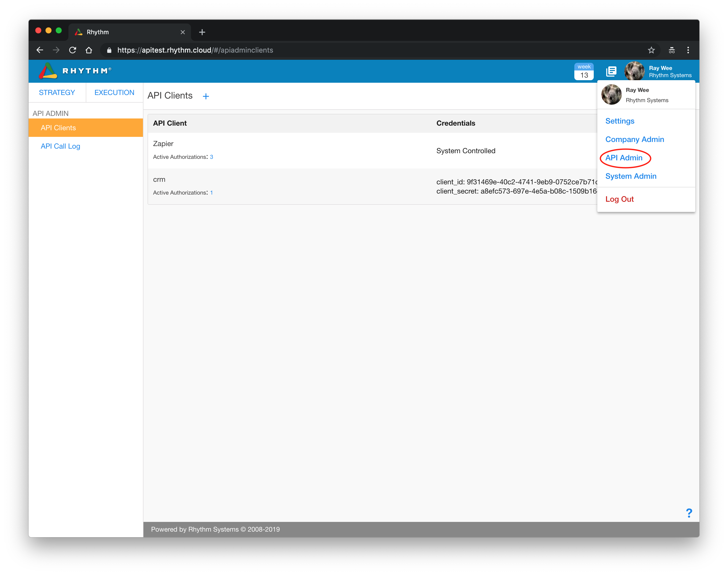Open API Call Log in sidebar
Image resolution: width=728 pixels, height=575 pixels.
pyautogui.click(x=60, y=146)
